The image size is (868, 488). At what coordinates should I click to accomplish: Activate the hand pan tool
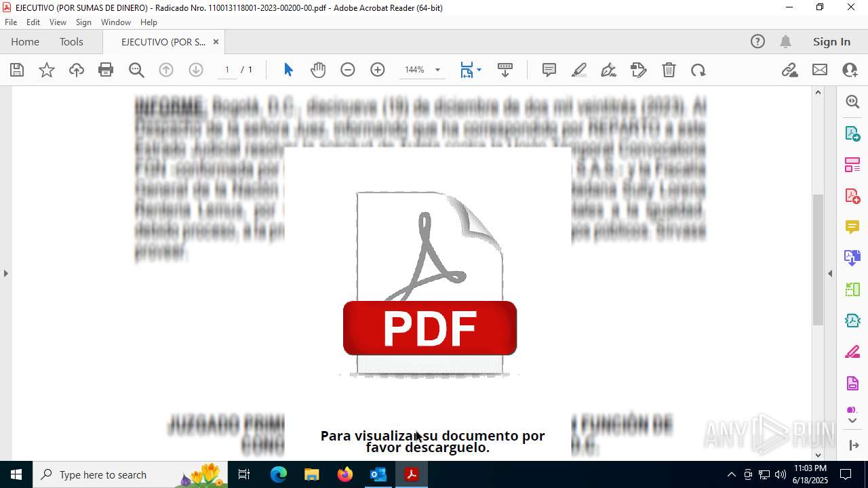point(318,70)
